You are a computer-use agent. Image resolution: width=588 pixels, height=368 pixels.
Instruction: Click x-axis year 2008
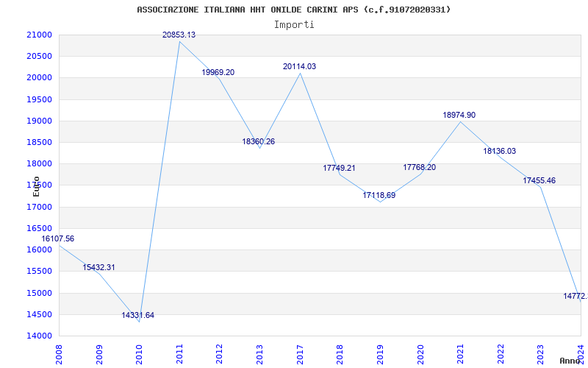coord(59,354)
